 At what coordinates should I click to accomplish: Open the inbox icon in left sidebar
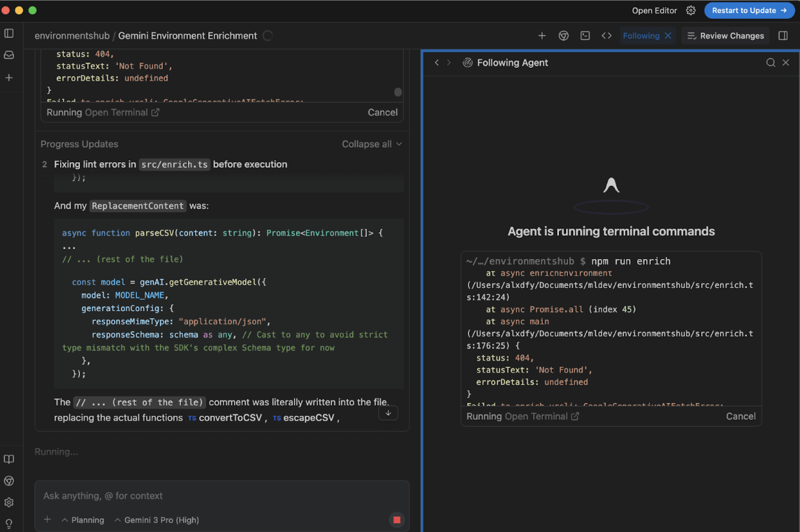tap(9, 56)
